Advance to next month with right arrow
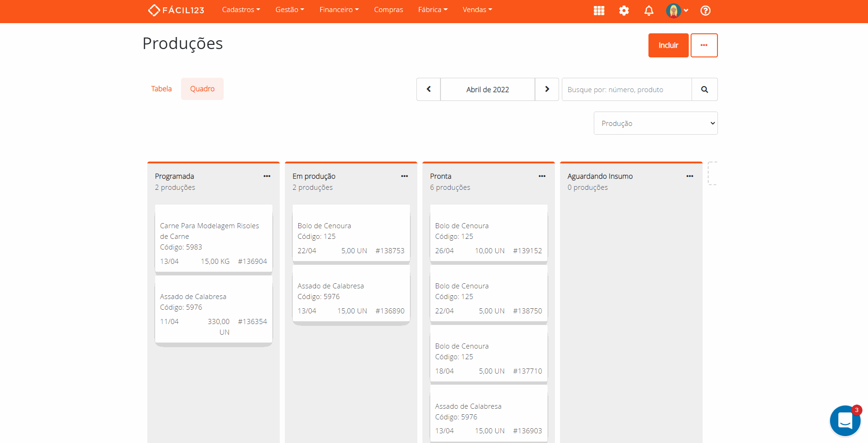Screen dimensions: 868x443 (547, 89)
